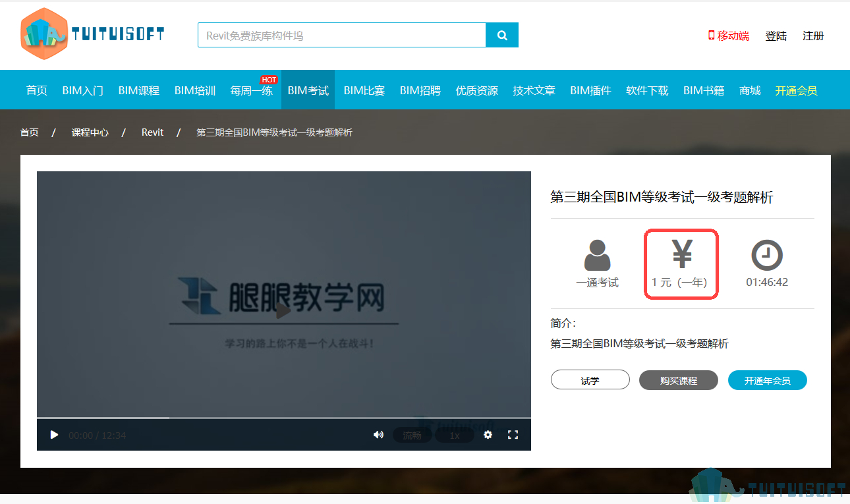Click the 00:00 / 12:34 time display

tap(97, 435)
